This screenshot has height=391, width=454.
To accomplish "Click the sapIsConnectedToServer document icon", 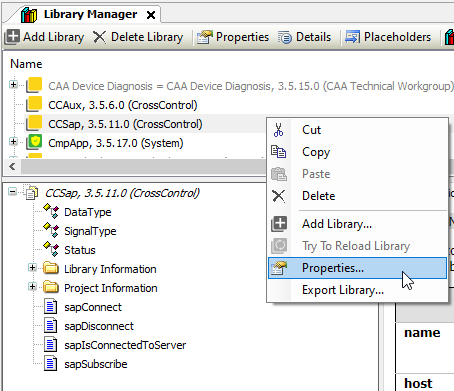I will [50, 345].
